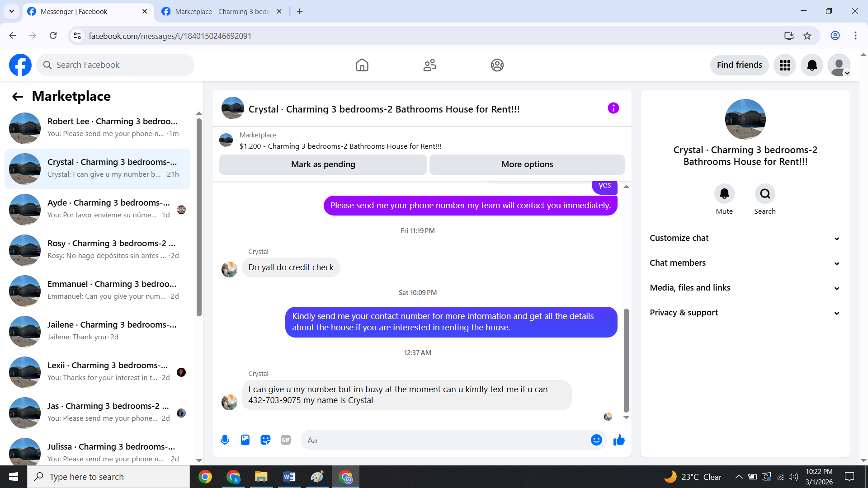Image resolution: width=868 pixels, height=488 pixels.
Task: Expand Privacy & support section
Action: tap(745, 313)
